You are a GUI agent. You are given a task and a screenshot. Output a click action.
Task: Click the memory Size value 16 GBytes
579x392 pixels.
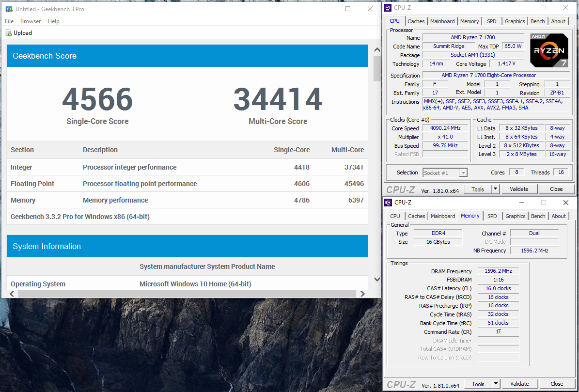pos(438,242)
